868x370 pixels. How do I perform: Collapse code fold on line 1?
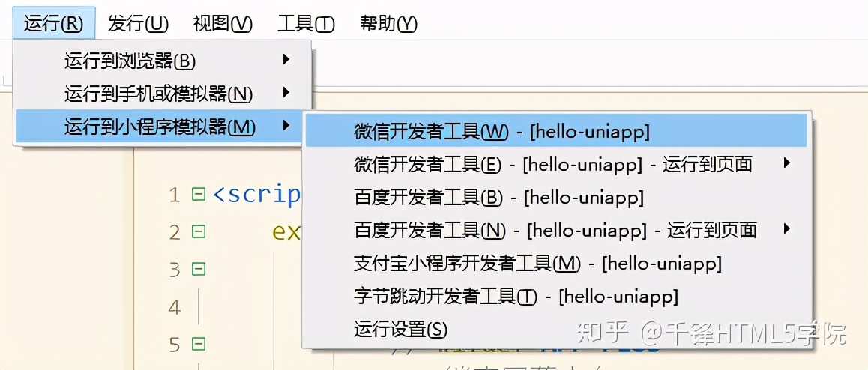pyautogui.click(x=198, y=194)
